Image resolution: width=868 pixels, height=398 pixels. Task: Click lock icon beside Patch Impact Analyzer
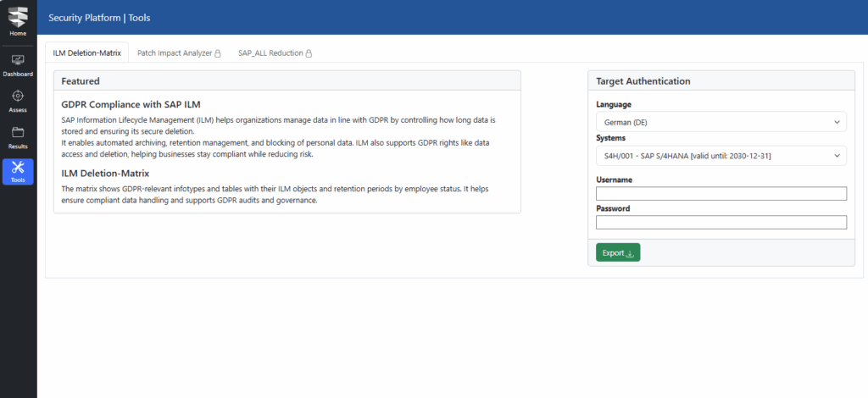point(217,53)
